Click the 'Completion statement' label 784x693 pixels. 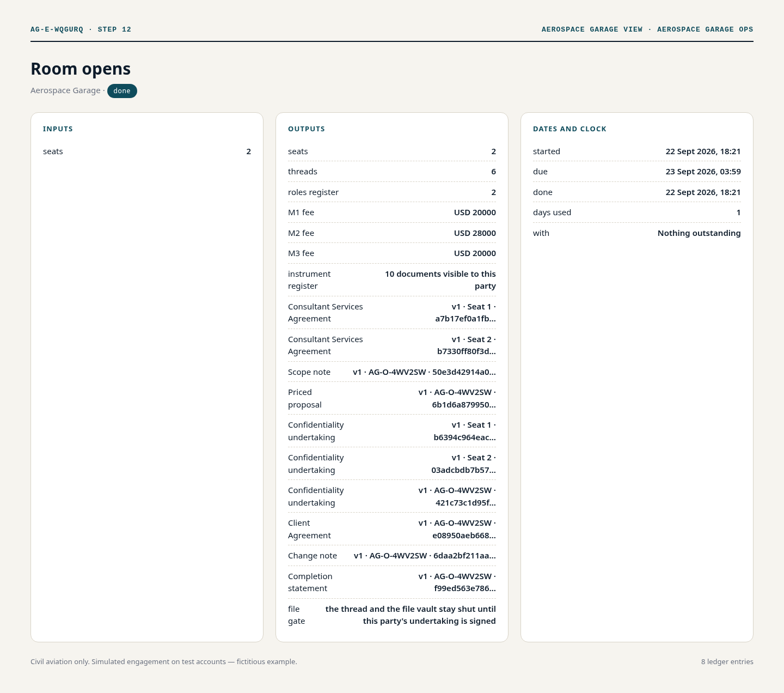[310, 582]
